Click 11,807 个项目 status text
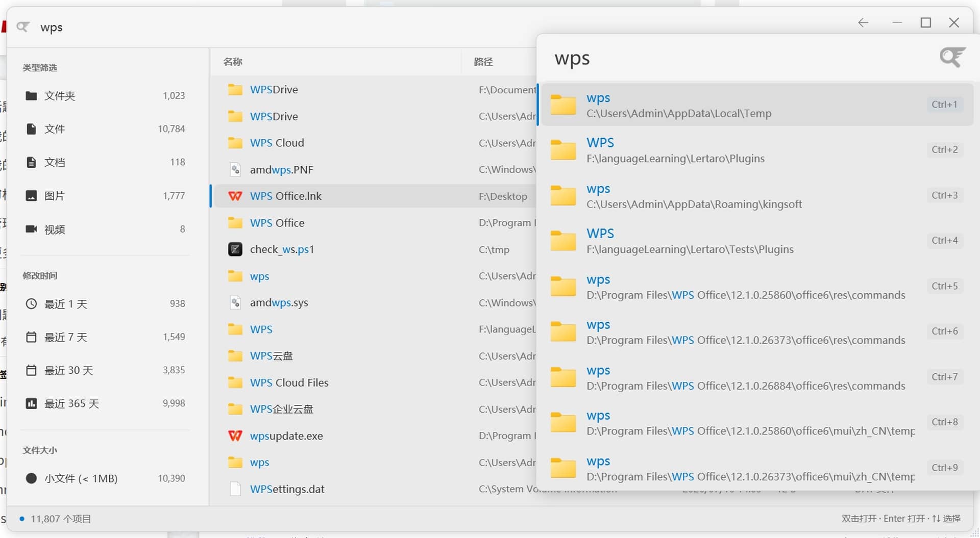This screenshot has height=538, width=980. click(60, 519)
